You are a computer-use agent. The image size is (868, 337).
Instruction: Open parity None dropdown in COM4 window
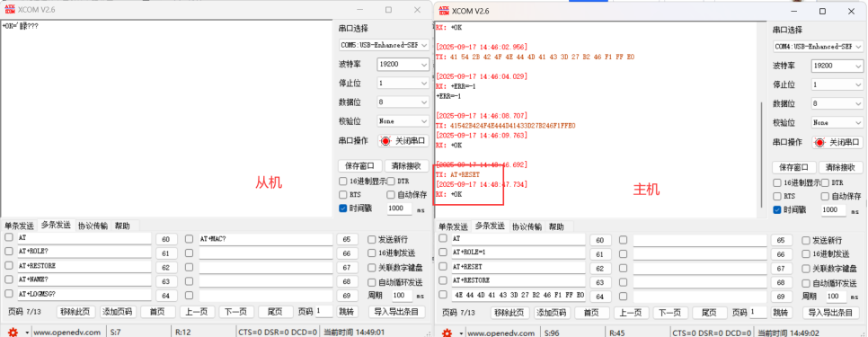pyautogui.click(x=837, y=122)
